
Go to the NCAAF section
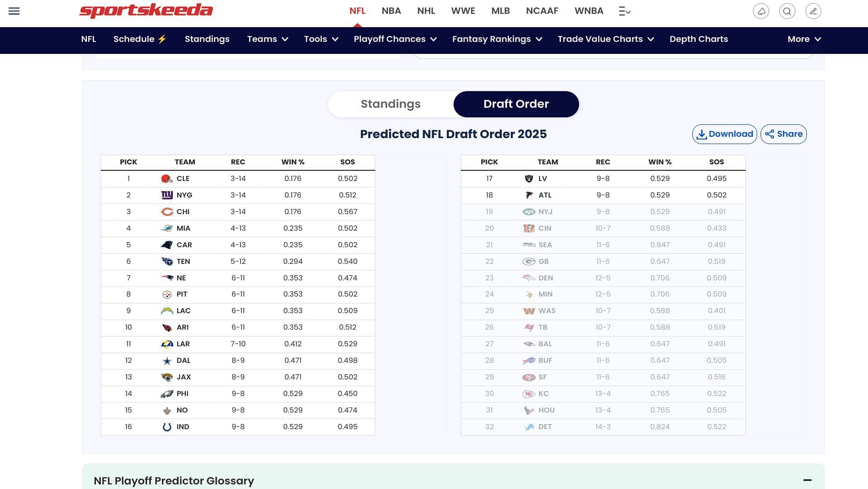[x=542, y=11]
